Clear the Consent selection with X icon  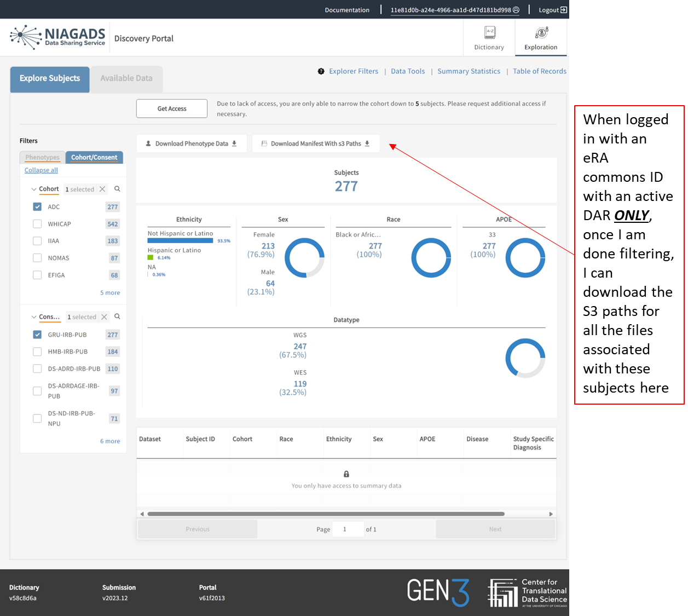coord(104,317)
